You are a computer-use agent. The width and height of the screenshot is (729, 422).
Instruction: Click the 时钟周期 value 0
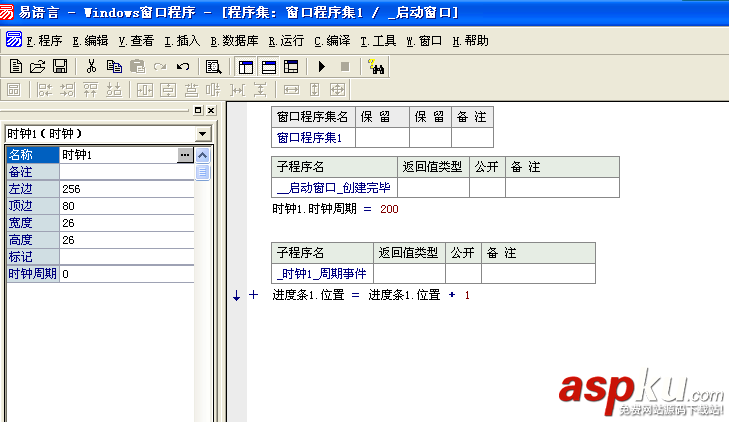[126, 274]
